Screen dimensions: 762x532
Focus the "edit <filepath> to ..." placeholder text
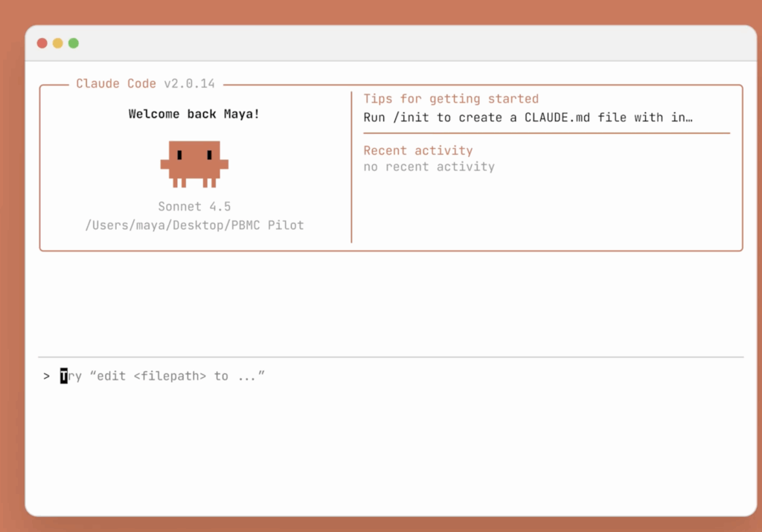pyautogui.click(x=177, y=376)
